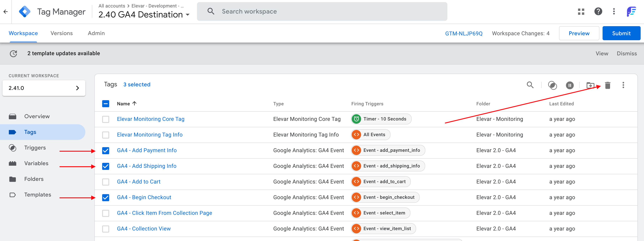Click the trash delete icon for selected tags

[608, 85]
